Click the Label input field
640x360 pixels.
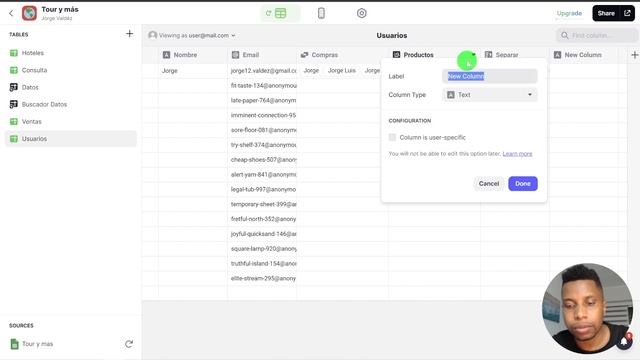pyautogui.click(x=490, y=76)
